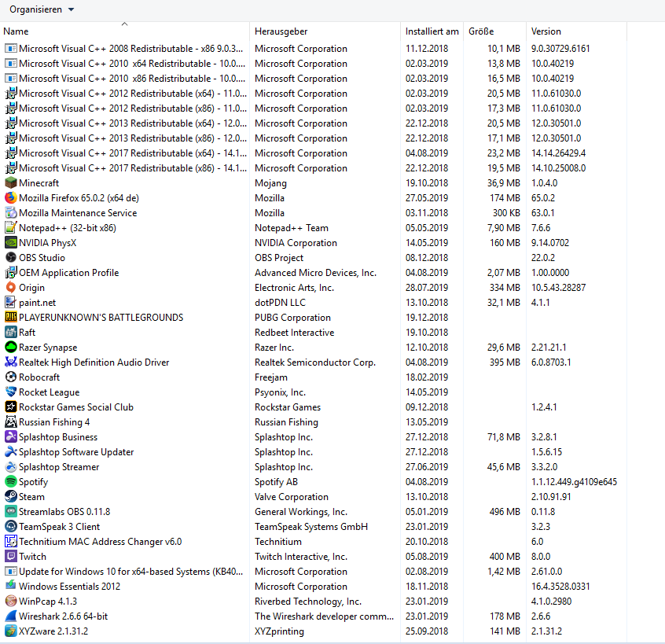Viewport: 665px width, 644px height.
Task: Click publisher Electronic Arts, Inc.
Action: 294,288
